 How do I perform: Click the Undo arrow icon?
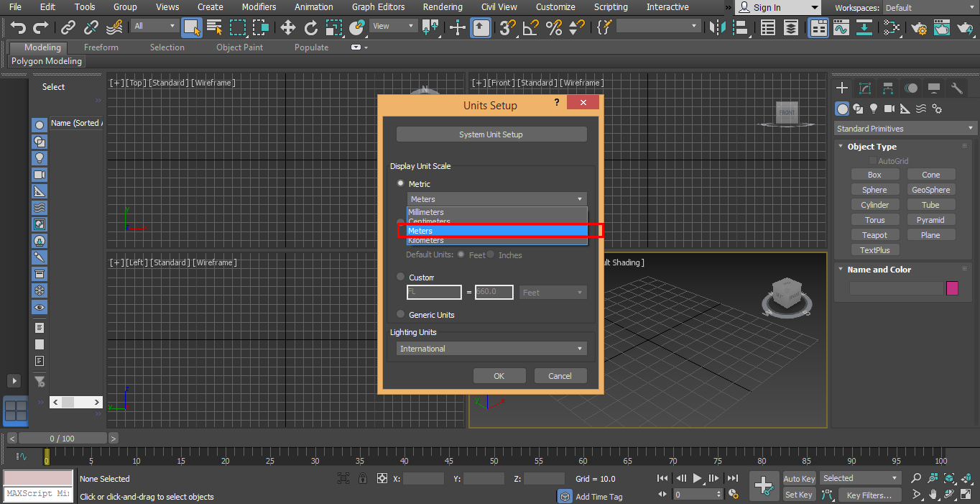pyautogui.click(x=18, y=27)
